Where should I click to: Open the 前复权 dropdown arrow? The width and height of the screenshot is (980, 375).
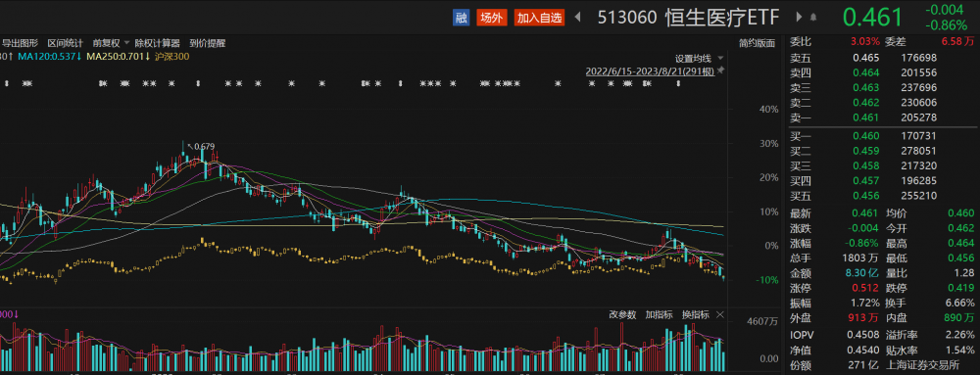126,43
